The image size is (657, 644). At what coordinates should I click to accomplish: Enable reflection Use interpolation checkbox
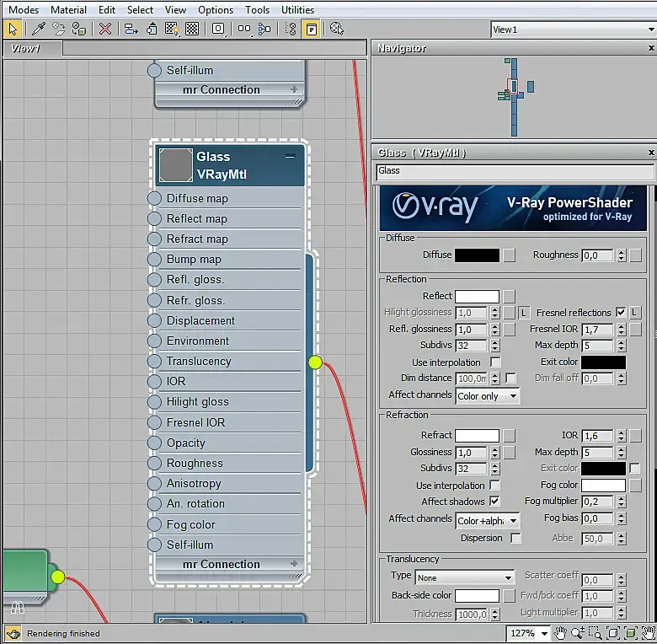coord(495,362)
